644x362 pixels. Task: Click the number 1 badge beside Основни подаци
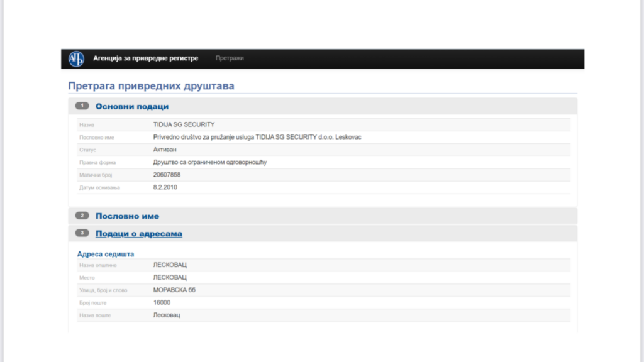[x=82, y=106]
